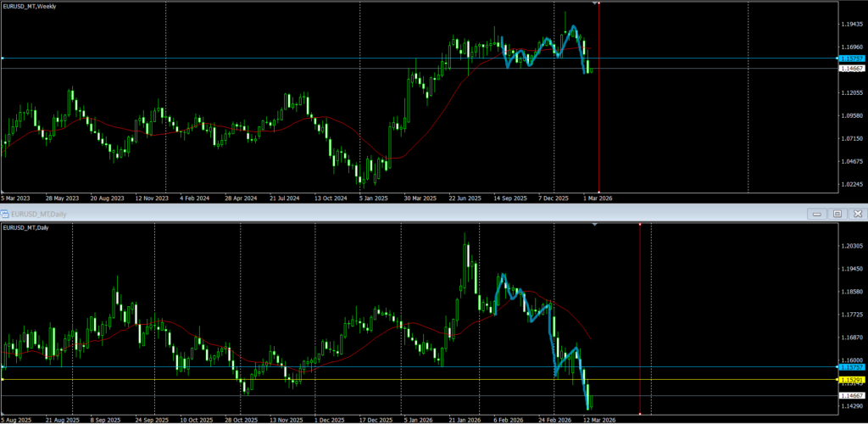The width and height of the screenshot is (868, 424).
Task: Maximize the EURUSD_MT,Daily chart window
Action: [x=837, y=214]
